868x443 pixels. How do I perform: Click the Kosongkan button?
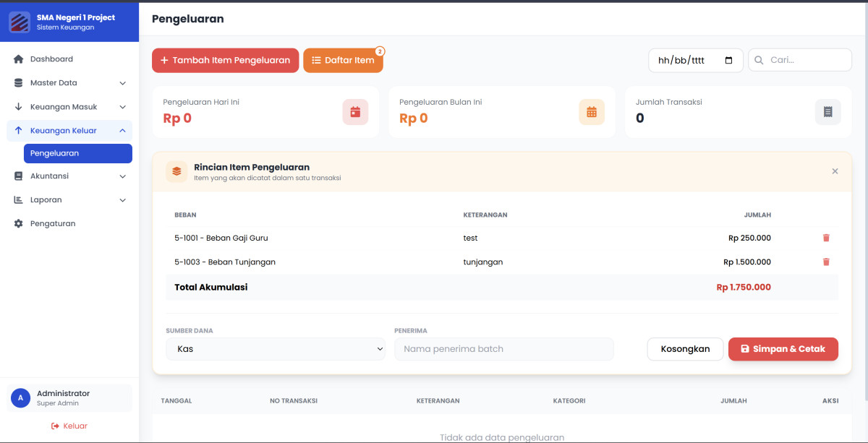pyautogui.click(x=685, y=349)
